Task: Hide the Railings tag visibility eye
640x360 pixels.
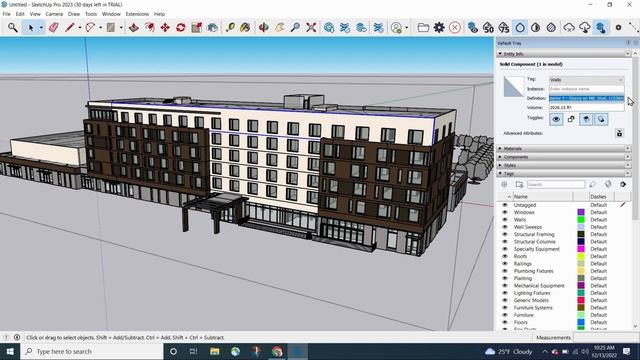Action: click(505, 264)
